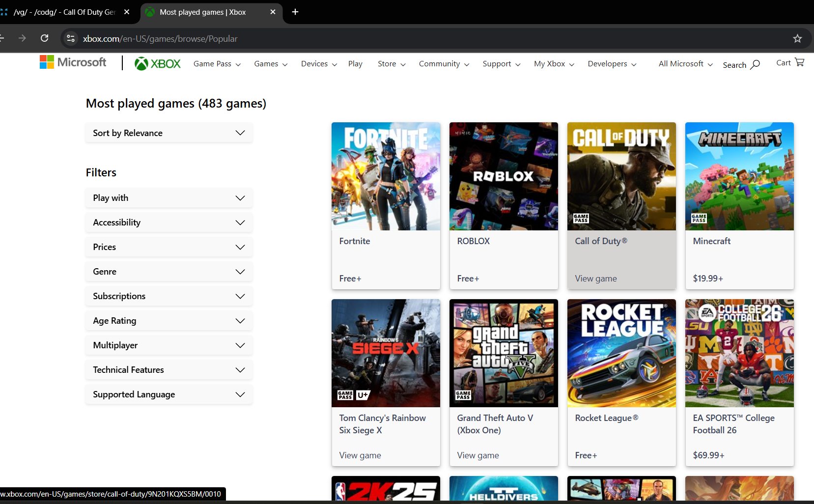
Task: Click the ROBLOX title link
Action: 474,241
